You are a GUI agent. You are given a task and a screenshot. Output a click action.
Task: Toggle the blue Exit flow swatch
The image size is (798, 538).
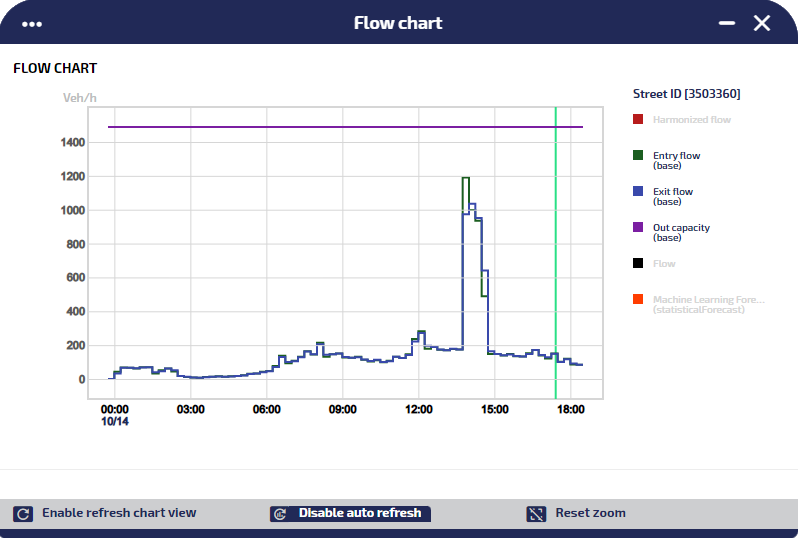pos(638,191)
